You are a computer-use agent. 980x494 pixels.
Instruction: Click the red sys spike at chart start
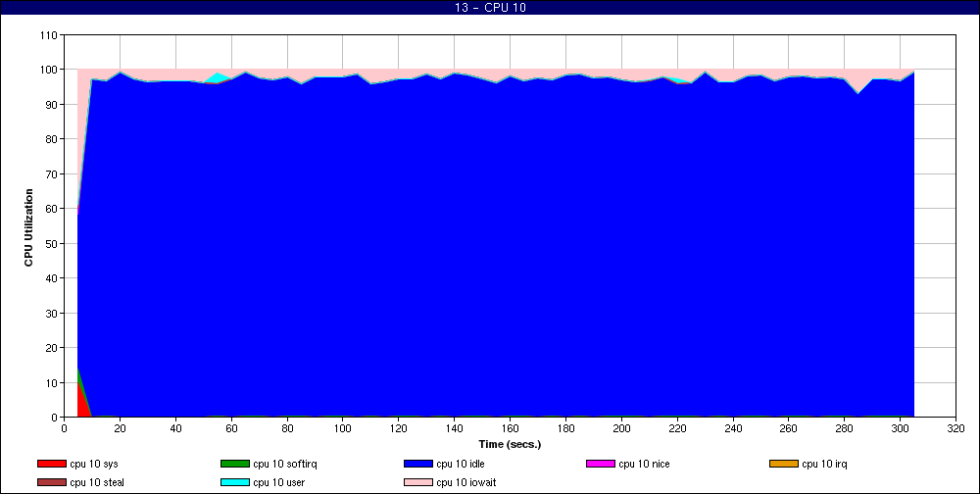click(81, 403)
